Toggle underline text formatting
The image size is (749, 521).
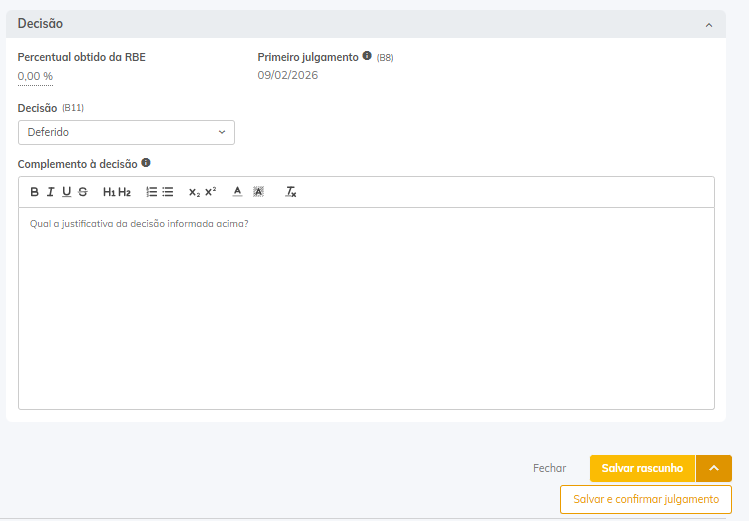tap(66, 192)
